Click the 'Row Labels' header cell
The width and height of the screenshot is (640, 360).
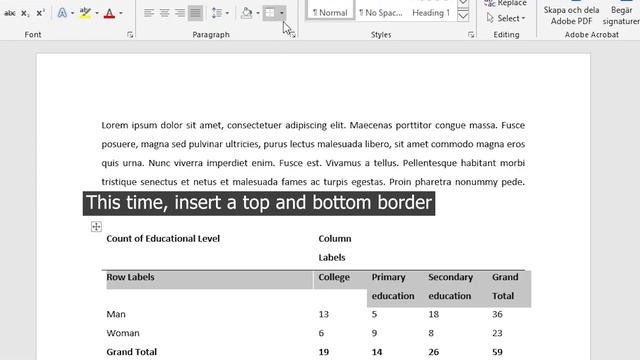coord(130,277)
